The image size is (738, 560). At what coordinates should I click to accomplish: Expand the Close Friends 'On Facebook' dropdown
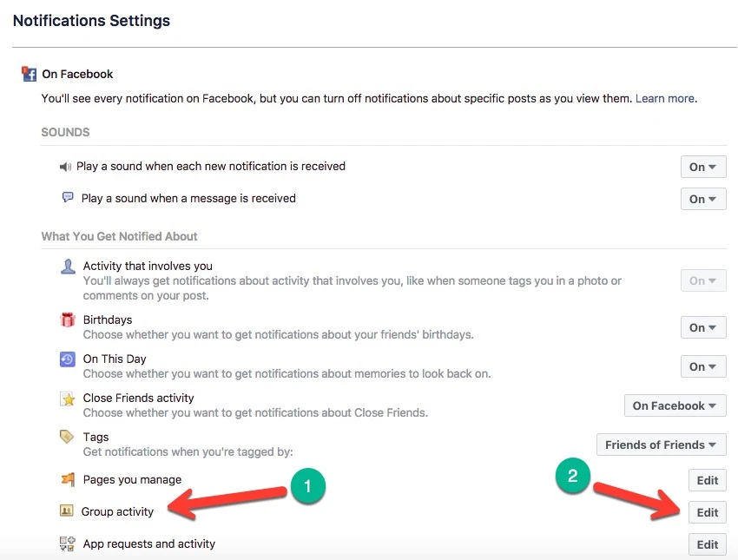[675, 405]
